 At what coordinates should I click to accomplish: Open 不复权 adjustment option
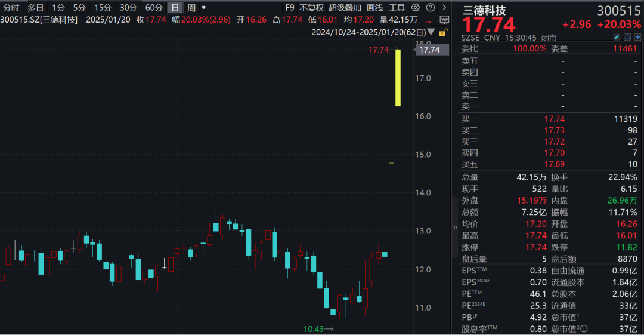coord(312,7)
